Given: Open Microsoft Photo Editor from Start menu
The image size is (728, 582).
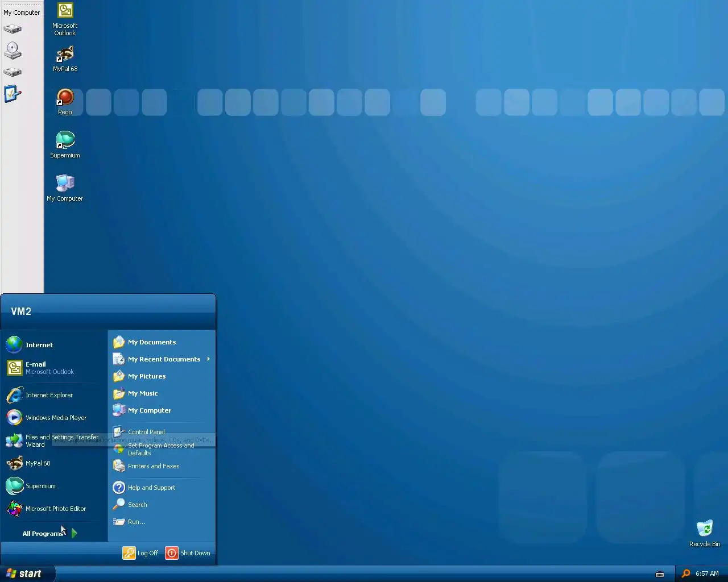Looking at the screenshot, I should pyautogui.click(x=54, y=509).
